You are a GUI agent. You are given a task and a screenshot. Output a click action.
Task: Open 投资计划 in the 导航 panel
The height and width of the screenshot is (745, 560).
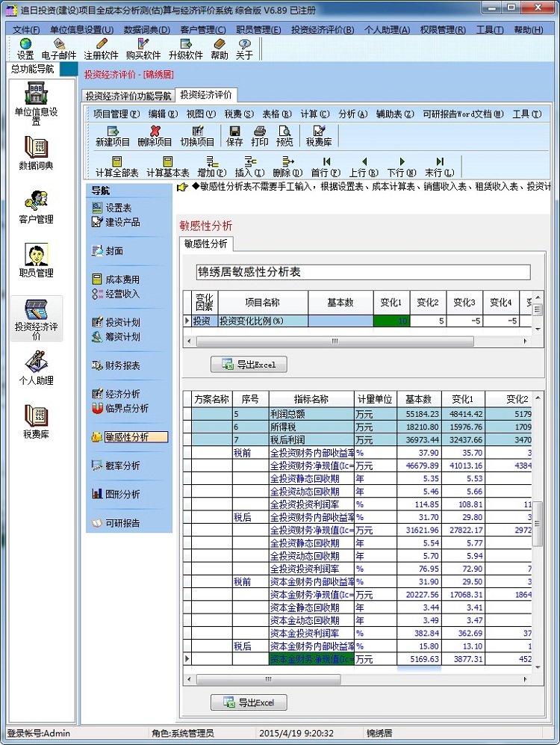116,322
